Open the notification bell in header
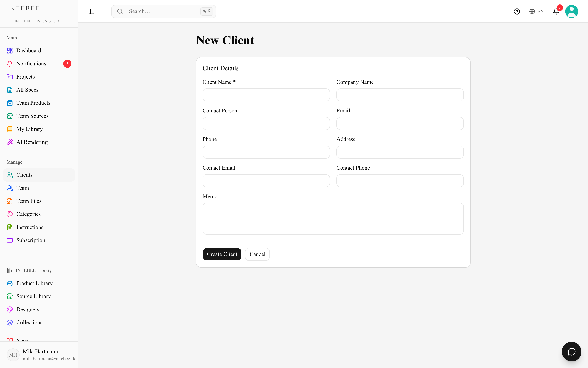Viewport: 588px width, 368px height. point(556,11)
